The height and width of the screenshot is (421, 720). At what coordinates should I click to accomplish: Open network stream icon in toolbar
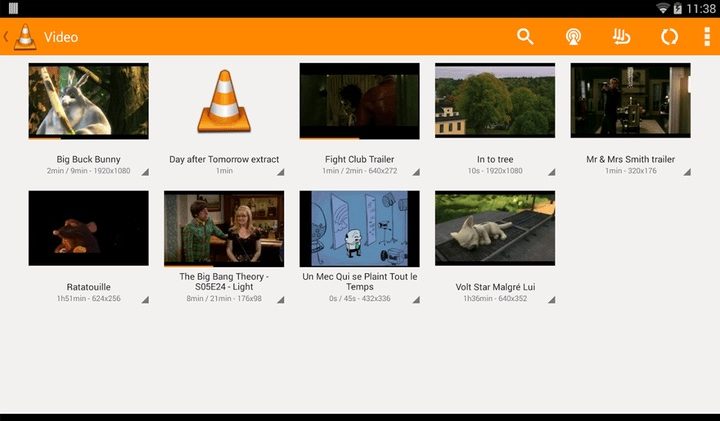pos(573,37)
